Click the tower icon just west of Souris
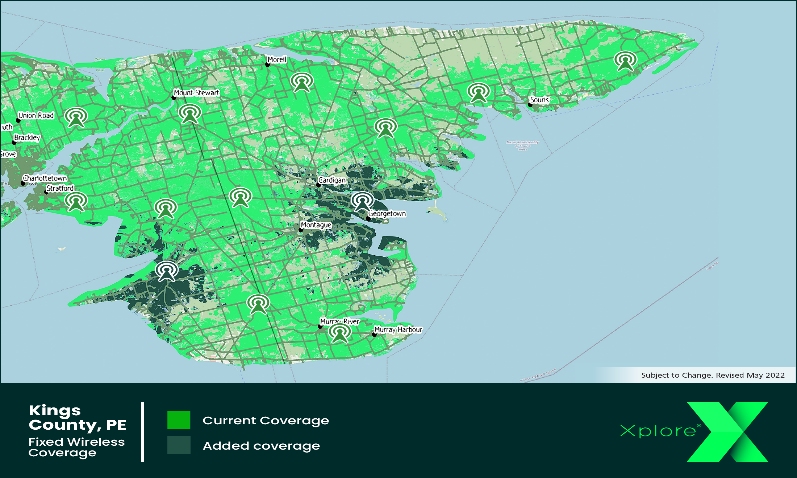Screen dimensions: 797x478 click(478, 93)
